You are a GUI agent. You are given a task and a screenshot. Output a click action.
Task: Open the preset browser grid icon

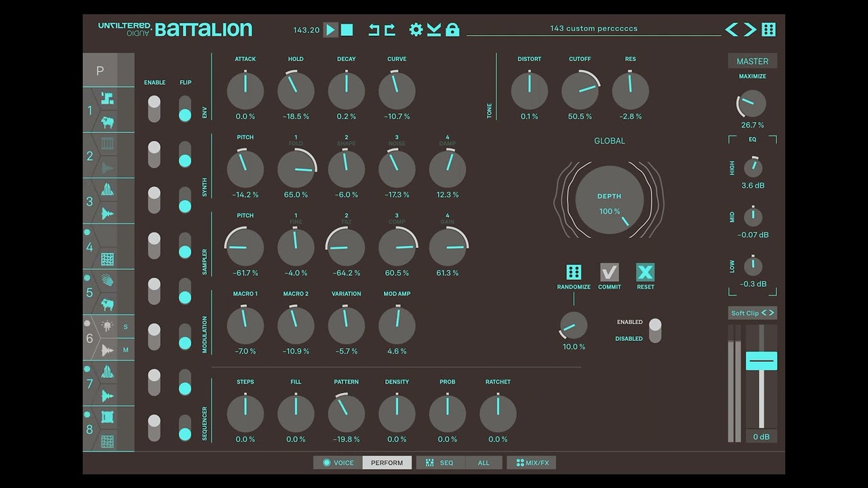tap(768, 29)
